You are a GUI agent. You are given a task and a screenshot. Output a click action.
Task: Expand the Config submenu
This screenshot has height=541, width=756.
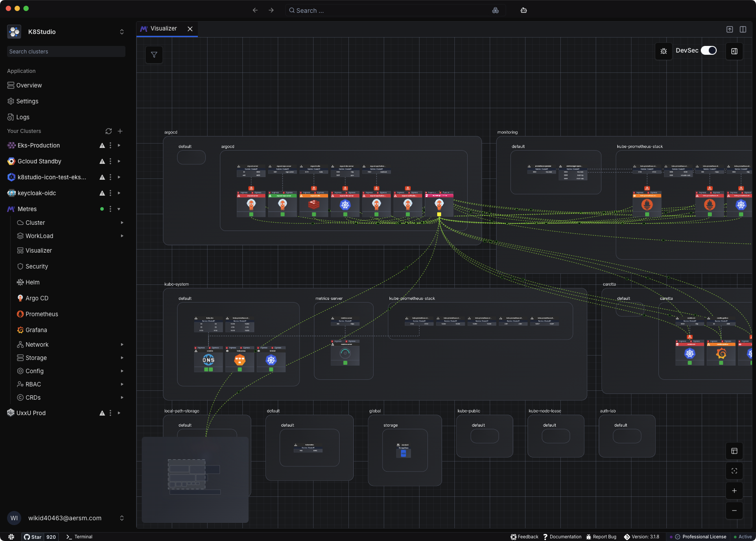[x=122, y=371]
